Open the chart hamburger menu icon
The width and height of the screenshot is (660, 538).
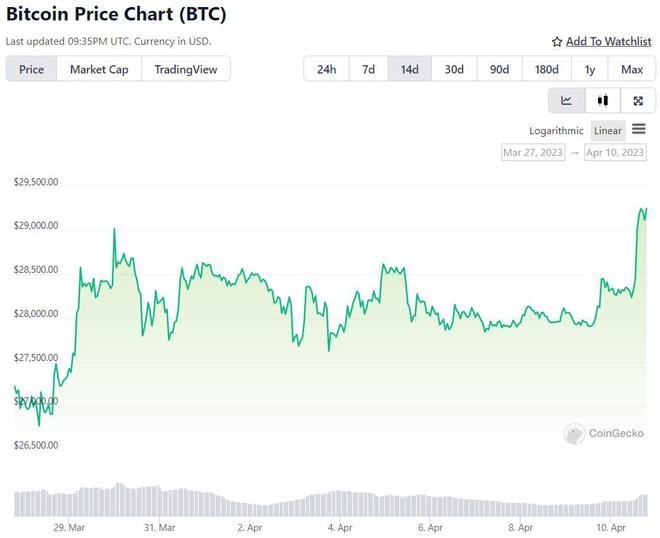coord(639,129)
